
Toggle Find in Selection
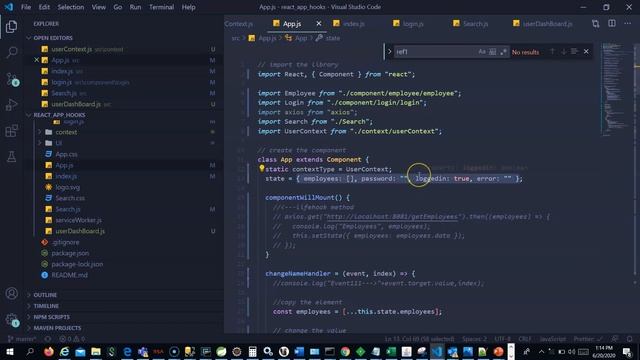point(574,52)
